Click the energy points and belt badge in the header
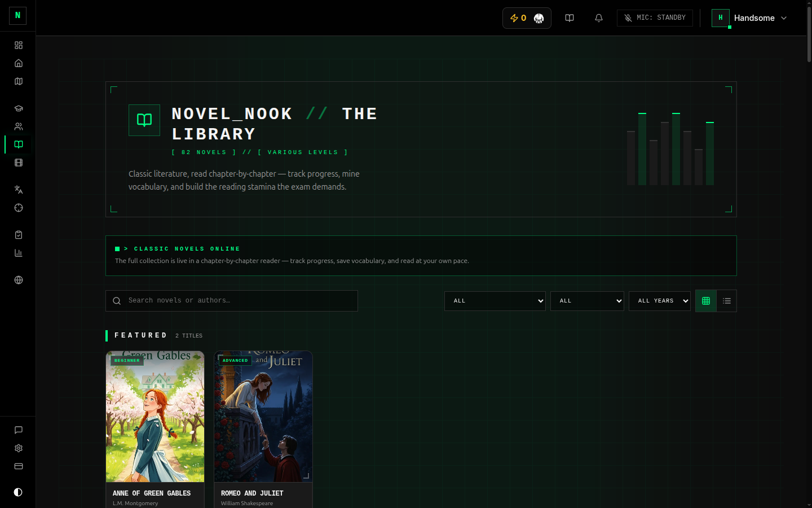Screen dimensions: 812x508 [527, 18]
